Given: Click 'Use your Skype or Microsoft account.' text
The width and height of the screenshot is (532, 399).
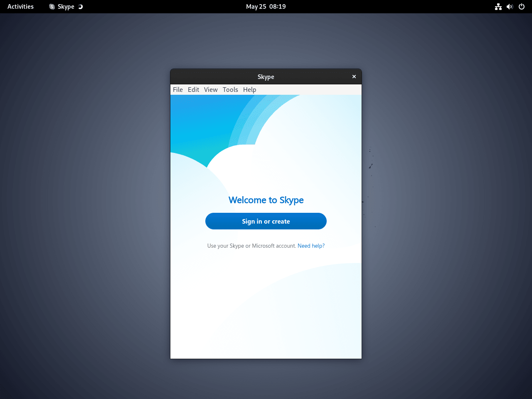Looking at the screenshot, I should (251, 246).
